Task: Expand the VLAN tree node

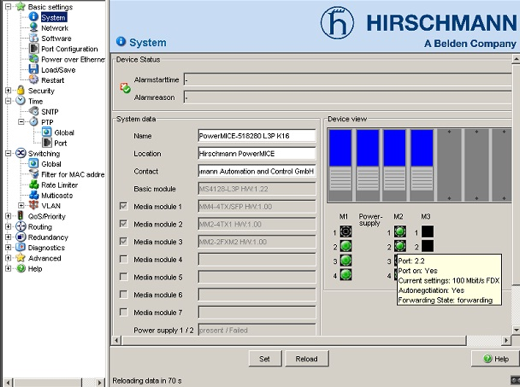Action: [x=21, y=205]
